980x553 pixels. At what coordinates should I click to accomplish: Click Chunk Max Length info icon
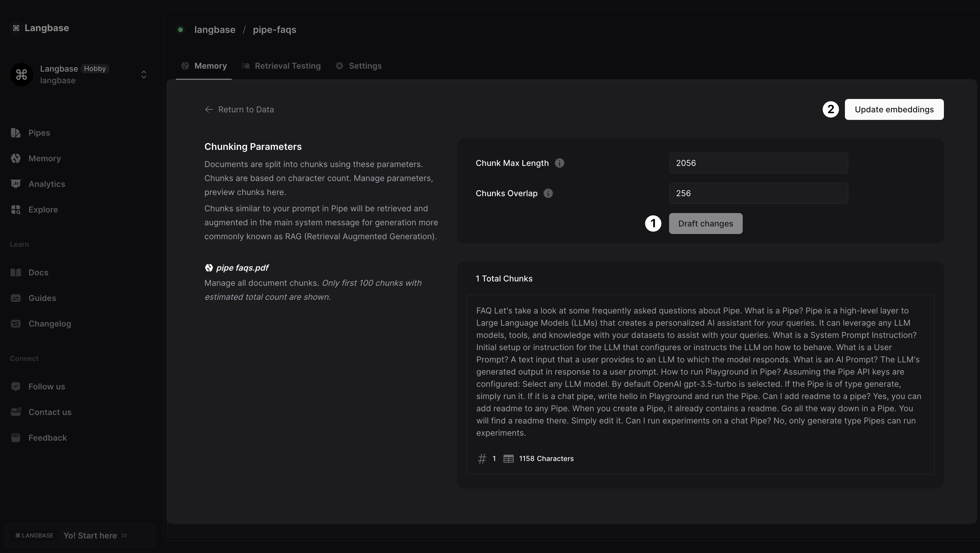pyautogui.click(x=559, y=163)
